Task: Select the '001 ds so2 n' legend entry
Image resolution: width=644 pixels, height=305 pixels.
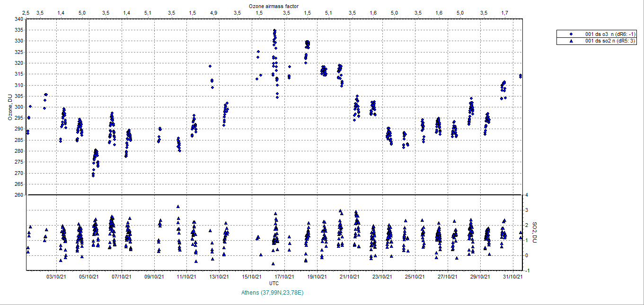Action: 611,41
